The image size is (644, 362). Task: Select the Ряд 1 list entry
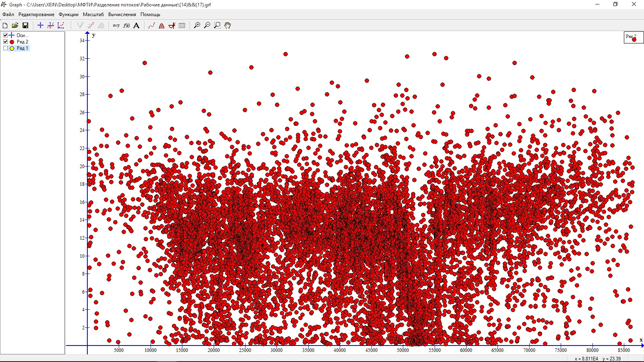coord(23,48)
